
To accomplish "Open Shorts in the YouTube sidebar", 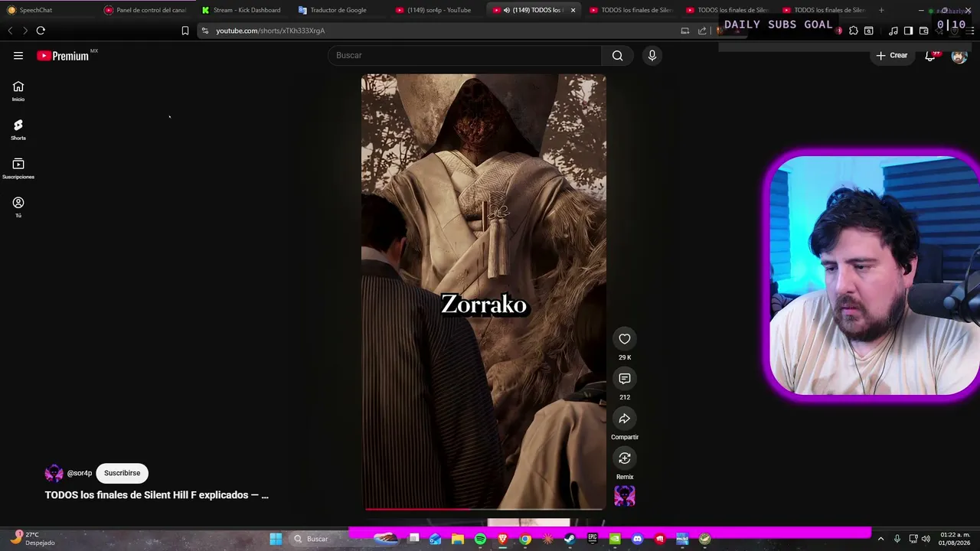I will click(18, 129).
